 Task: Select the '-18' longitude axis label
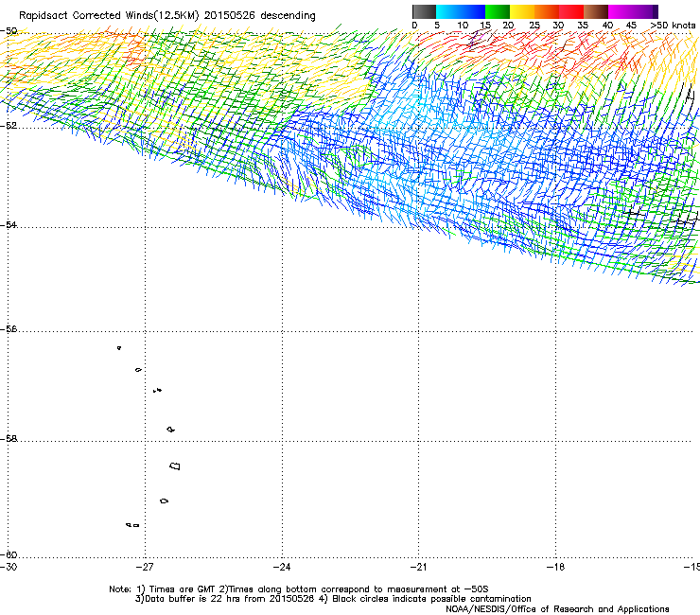click(x=555, y=567)
